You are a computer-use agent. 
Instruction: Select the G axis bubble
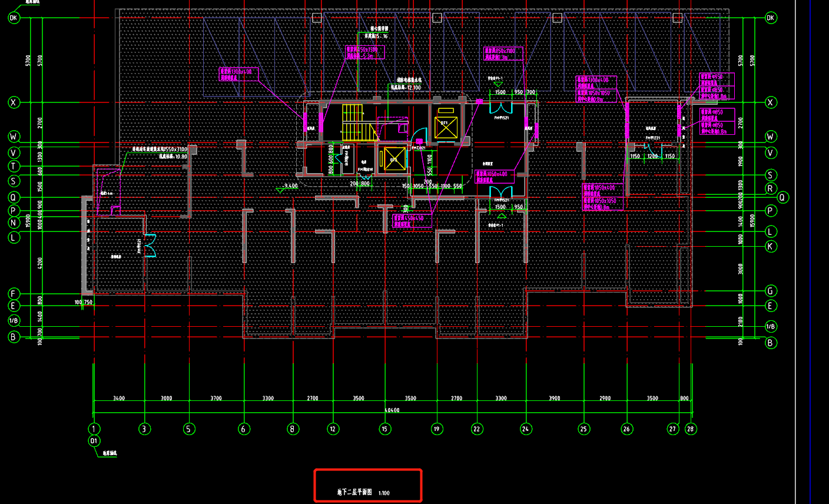[x=771, y=291]
